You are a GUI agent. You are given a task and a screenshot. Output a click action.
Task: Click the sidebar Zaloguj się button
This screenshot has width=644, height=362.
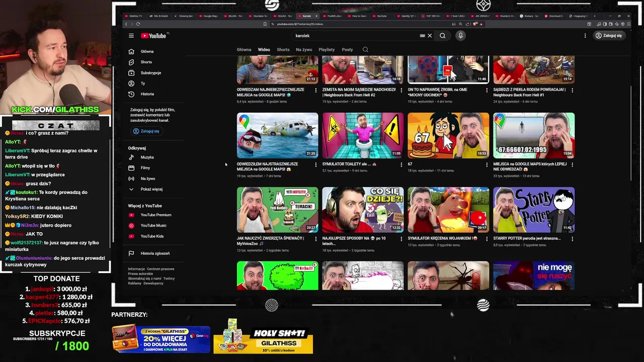pos(146,131)
